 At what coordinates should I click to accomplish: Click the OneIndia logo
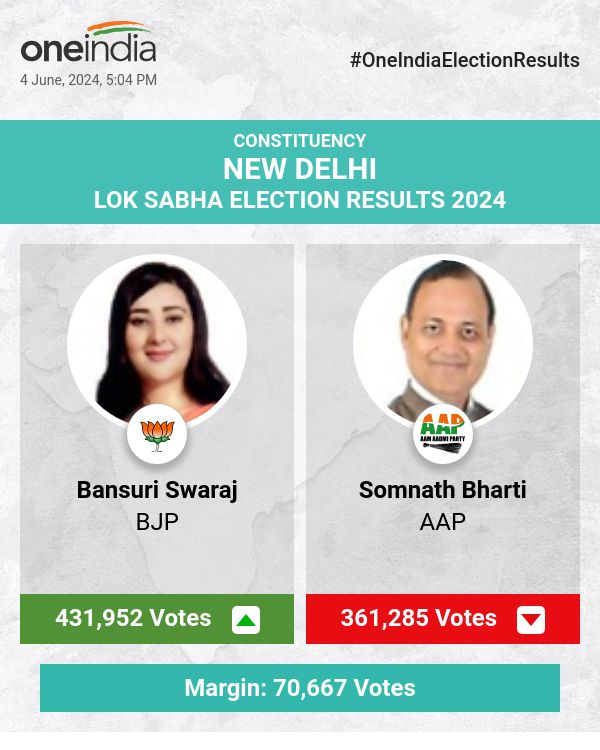89,42
